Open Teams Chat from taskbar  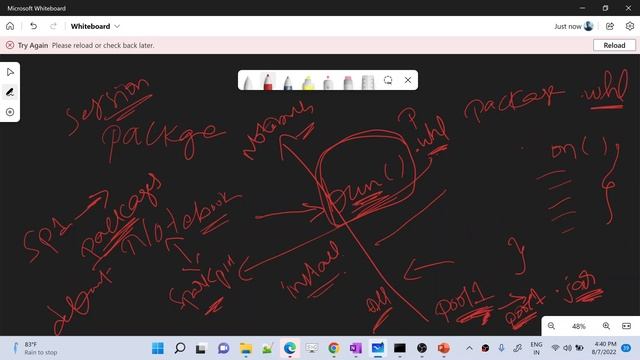point(223,348)
